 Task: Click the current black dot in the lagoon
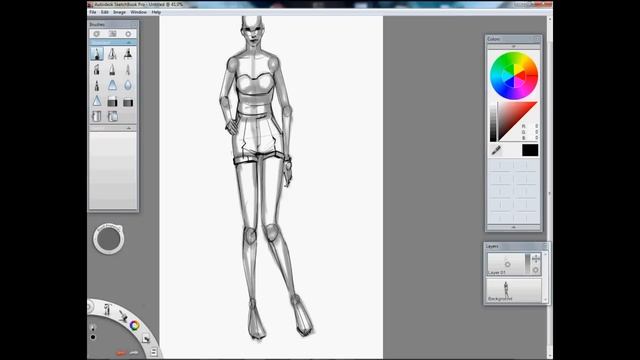[93, 337]
